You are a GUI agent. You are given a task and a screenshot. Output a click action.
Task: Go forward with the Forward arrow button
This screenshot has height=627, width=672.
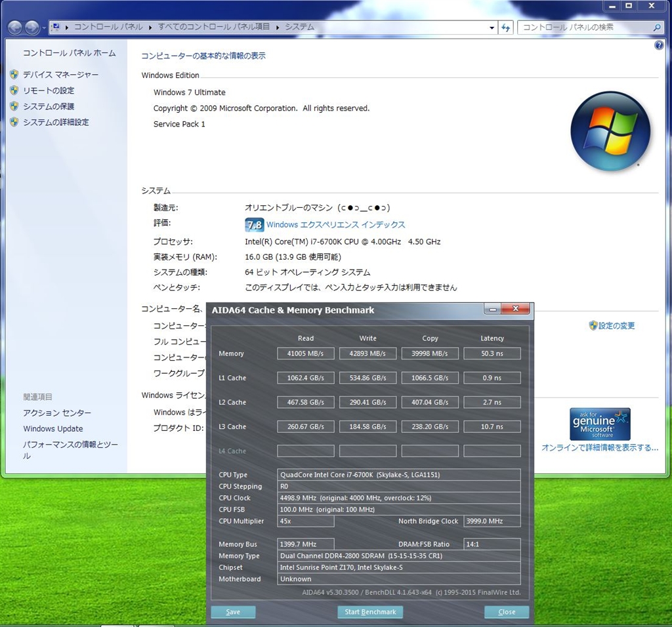32,28
